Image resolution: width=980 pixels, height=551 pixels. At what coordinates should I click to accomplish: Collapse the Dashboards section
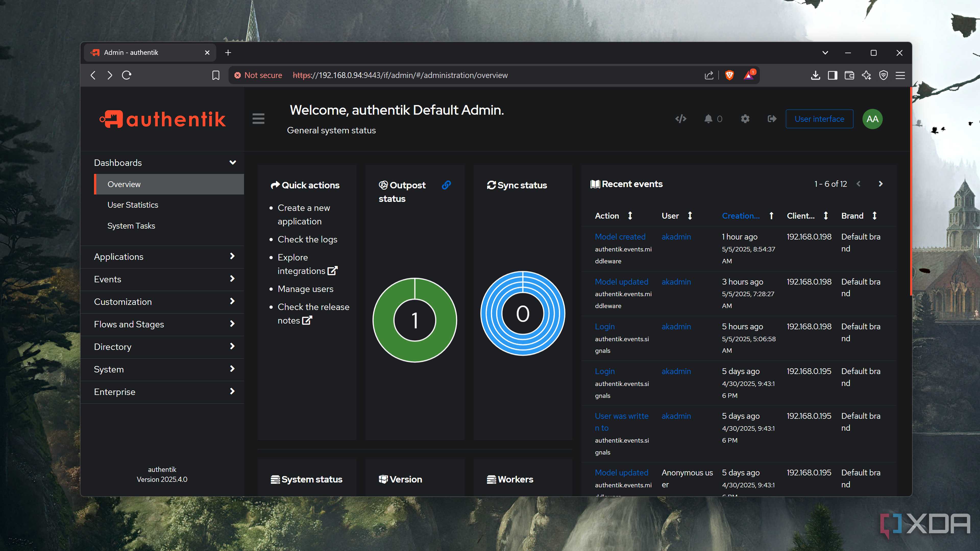click(x=232, y=162)
